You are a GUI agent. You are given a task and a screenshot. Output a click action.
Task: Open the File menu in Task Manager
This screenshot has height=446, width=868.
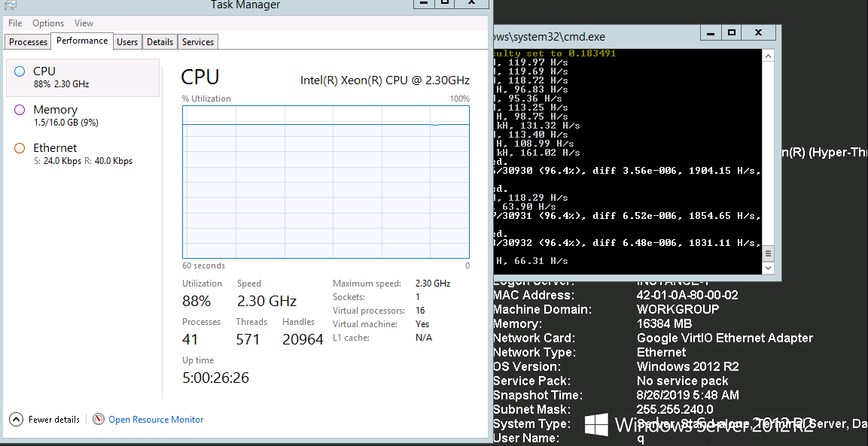coord(15,23)
